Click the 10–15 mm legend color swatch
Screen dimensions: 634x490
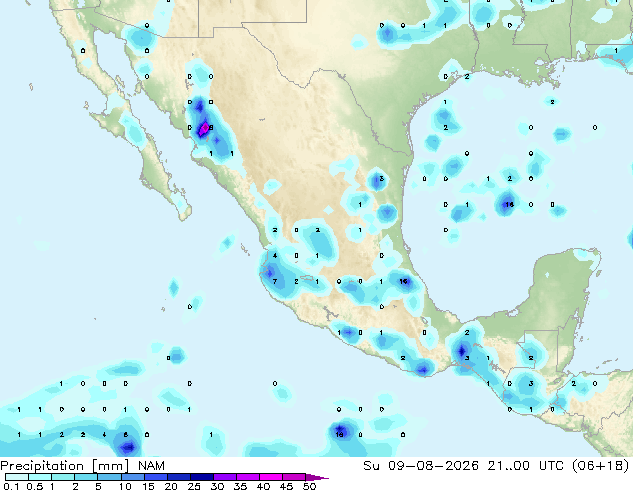[132, 477]
